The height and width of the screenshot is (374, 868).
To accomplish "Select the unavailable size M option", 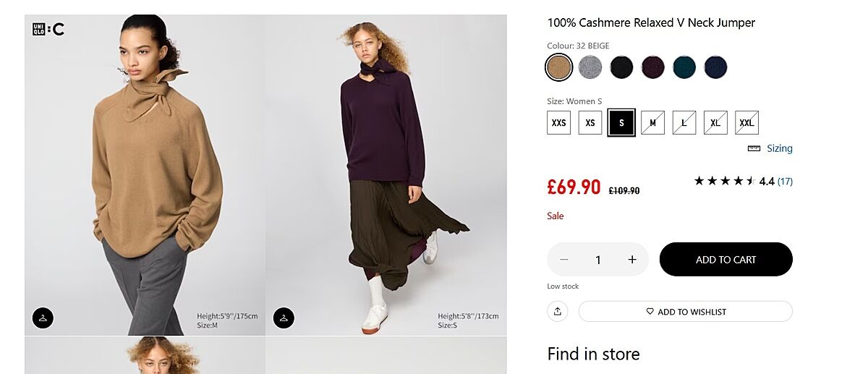I will tap(652, 123).
